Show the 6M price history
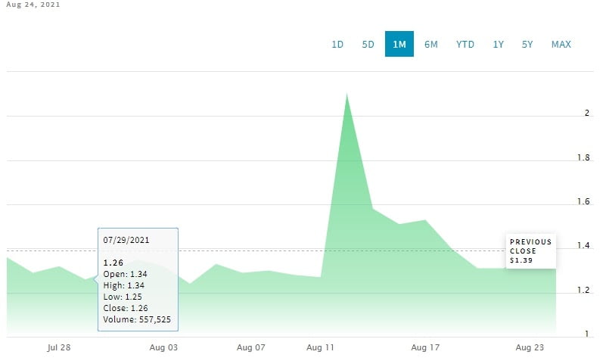Screen dimensions: 606x364 [430, 44]
